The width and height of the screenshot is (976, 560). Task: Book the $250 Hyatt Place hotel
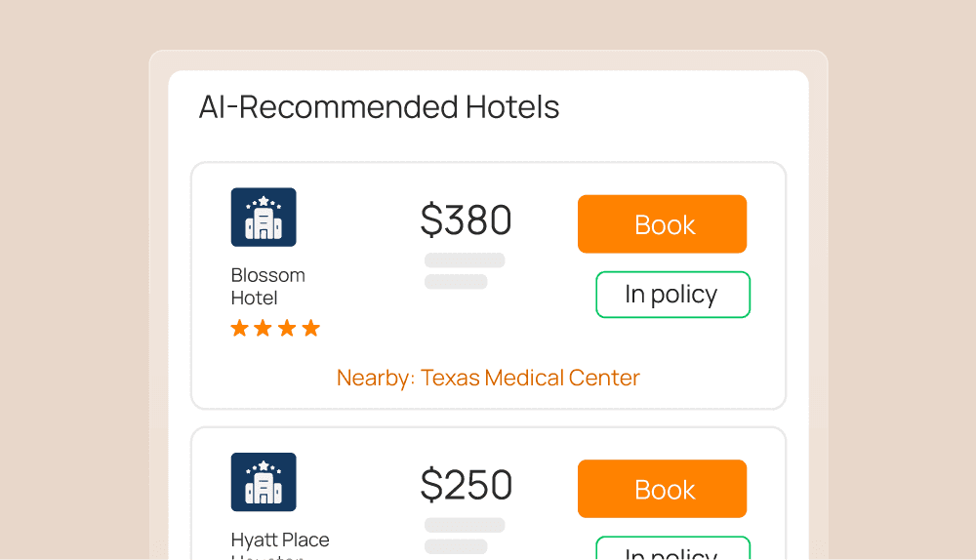(x=662, y=489)
